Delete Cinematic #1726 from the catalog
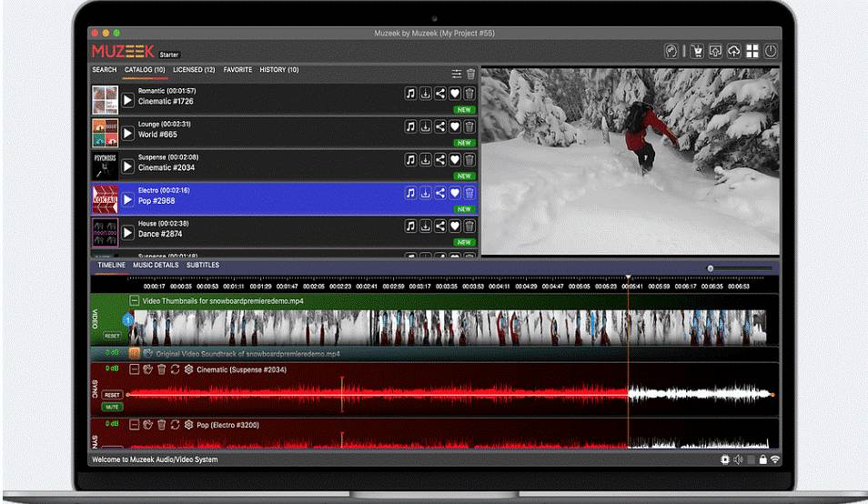 pyautogui.click(x=469, y=94)
